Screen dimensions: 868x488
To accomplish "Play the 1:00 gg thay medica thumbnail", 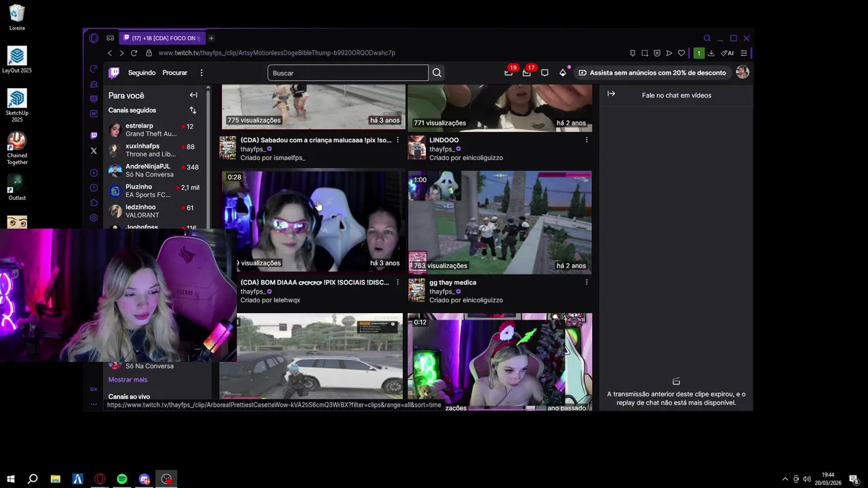I will click(500, 222).
